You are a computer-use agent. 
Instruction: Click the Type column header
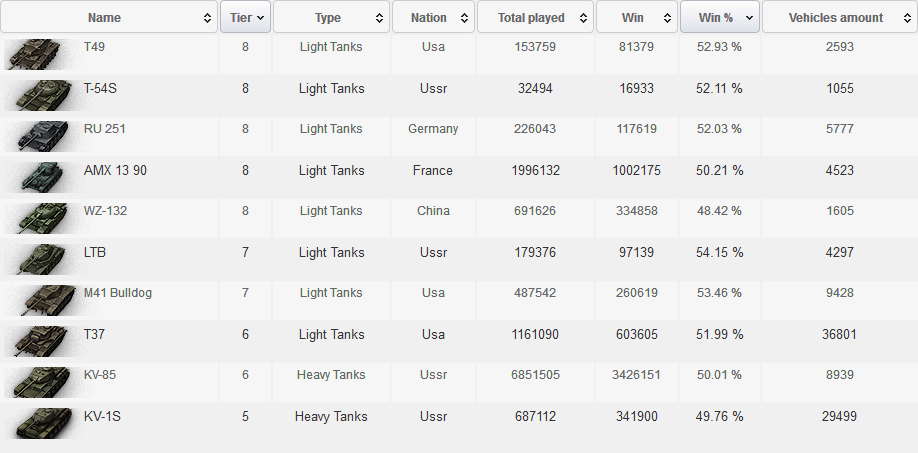point(331,17)
